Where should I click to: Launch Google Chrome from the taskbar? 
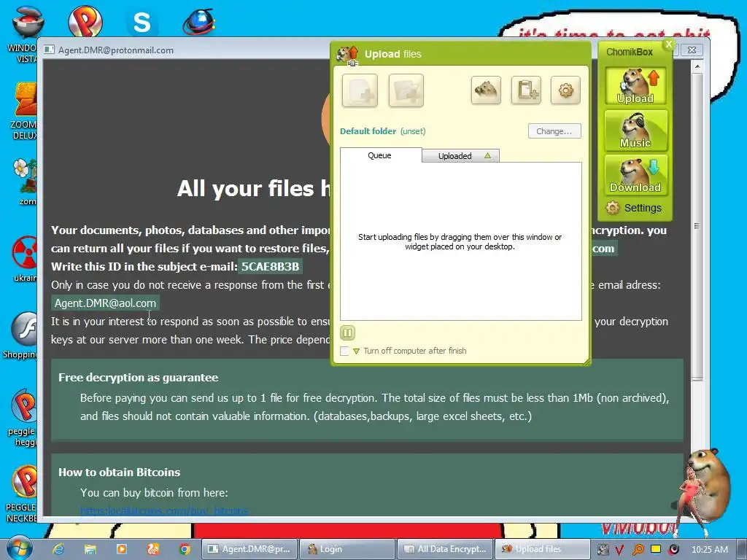point(185,549)
